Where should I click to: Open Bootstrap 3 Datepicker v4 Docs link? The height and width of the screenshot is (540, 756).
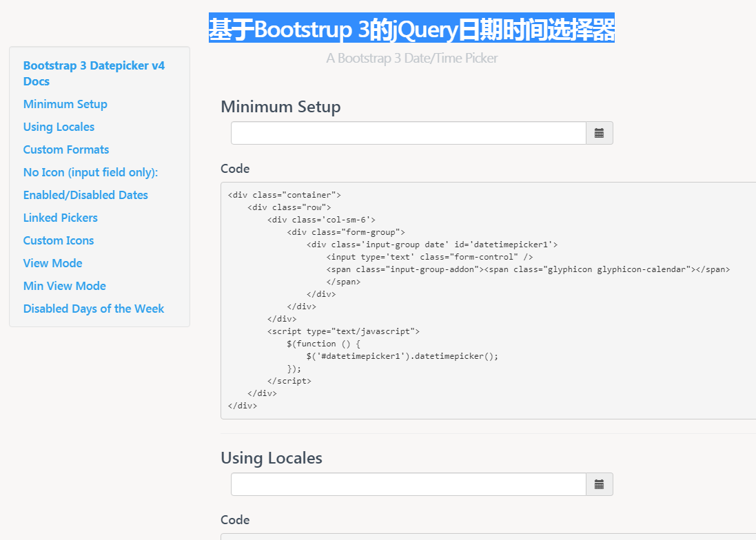pos(94,73)
